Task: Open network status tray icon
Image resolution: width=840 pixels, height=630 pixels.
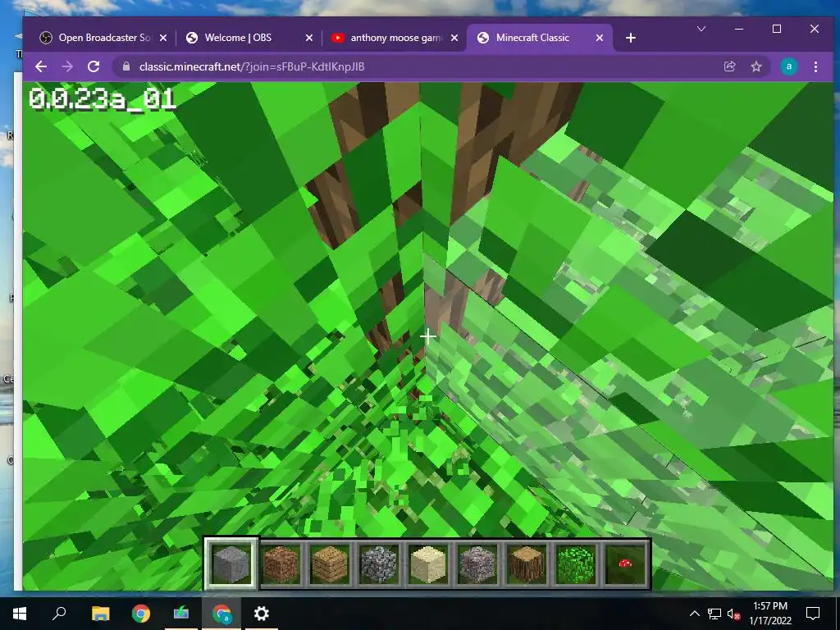Action: pos(714,614)
